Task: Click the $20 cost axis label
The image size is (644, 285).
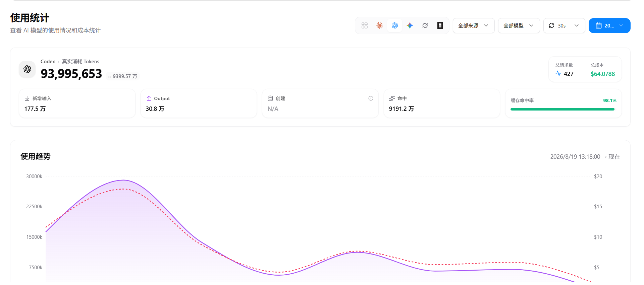Action: [x=598, y=176]
